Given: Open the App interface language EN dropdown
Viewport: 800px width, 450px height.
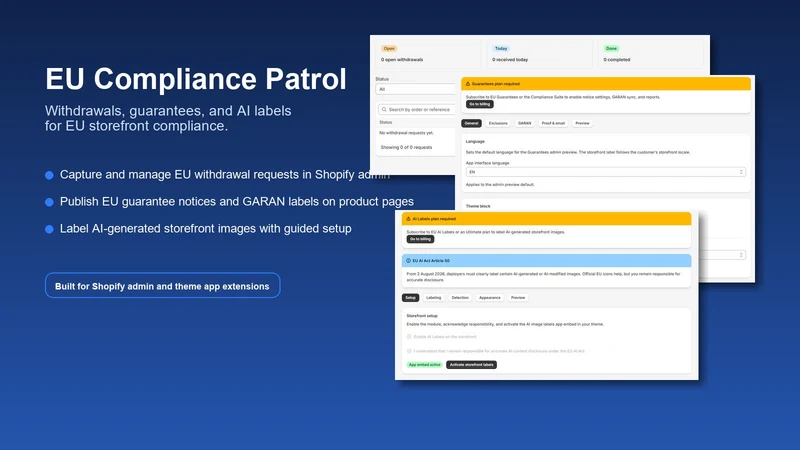Looking at the screenshot, I should [606, 172].
